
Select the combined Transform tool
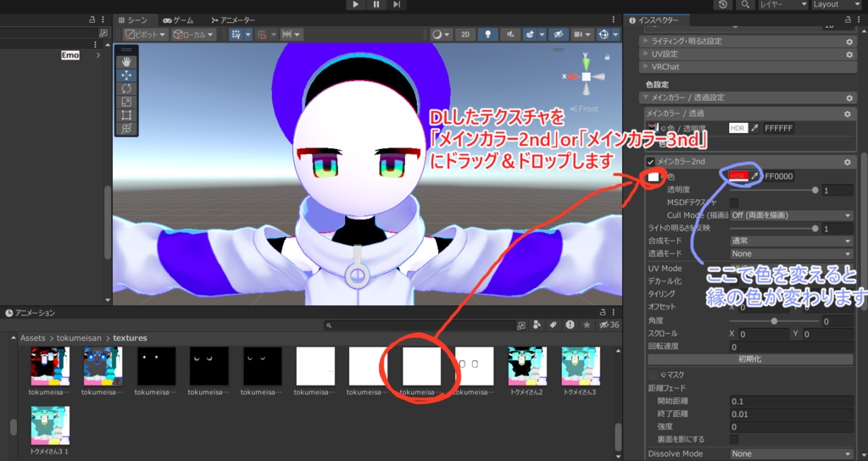[126, 129]
